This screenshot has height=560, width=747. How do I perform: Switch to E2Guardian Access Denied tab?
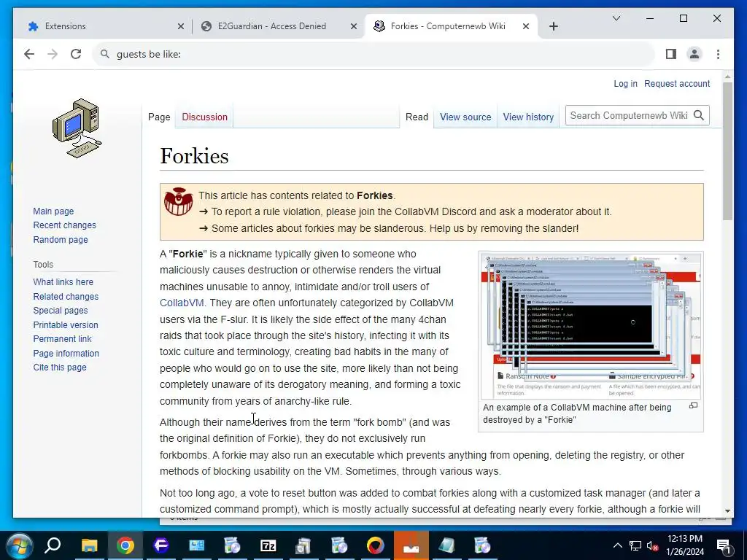click(279, 26)
